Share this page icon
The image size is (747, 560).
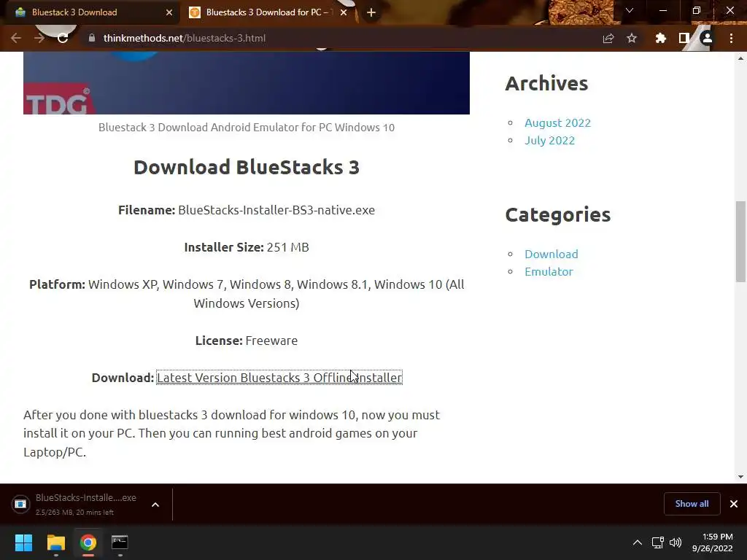(x=608, y=38)
